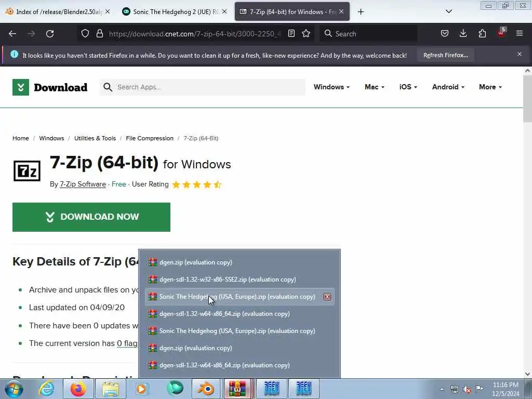Bookmark this page with the star icon
532x399 pixels.
pos(306,33)
